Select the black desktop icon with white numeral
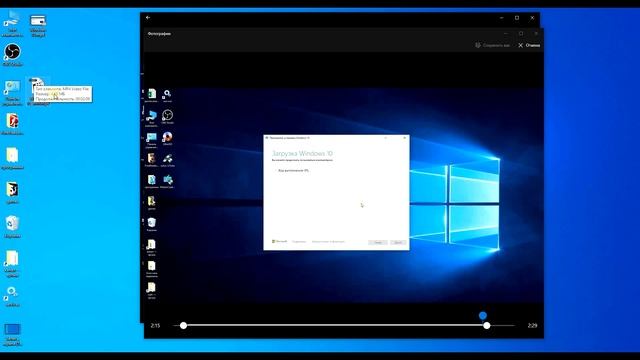Screen dimensions: 640x360 pyautogui.click(x=12, y=193)
